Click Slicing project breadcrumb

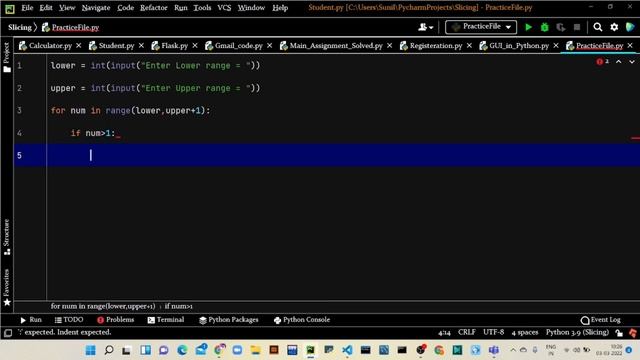click(20, 27)
